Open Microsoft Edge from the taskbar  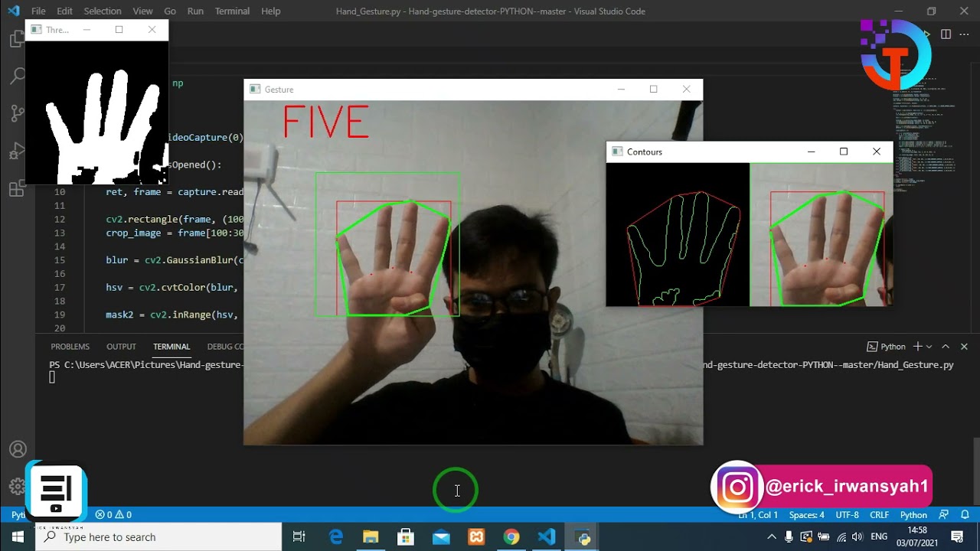point(335,537)
